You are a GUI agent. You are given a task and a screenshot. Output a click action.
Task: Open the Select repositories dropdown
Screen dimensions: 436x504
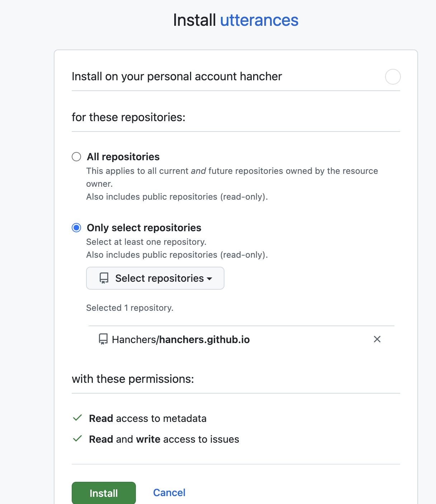coord(155,278)
